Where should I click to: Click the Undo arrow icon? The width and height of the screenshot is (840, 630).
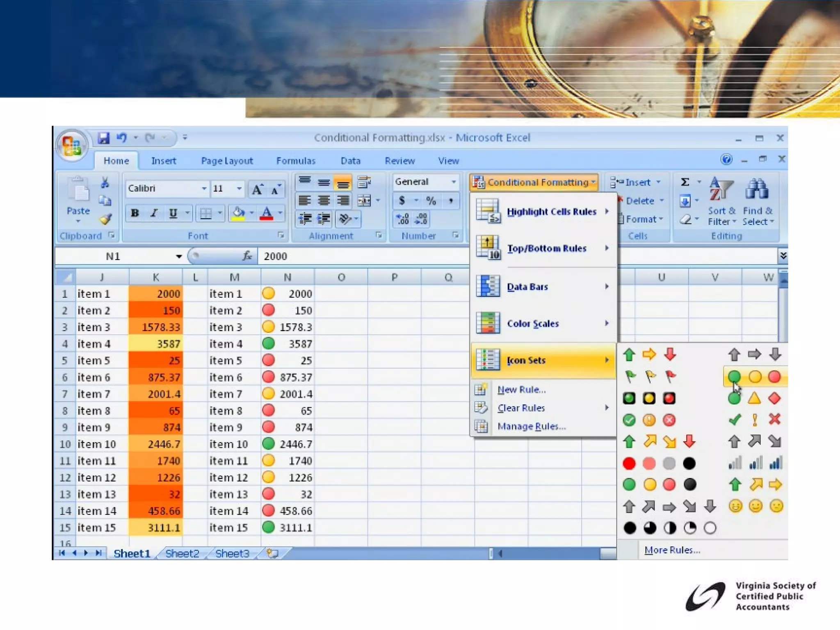121,138
